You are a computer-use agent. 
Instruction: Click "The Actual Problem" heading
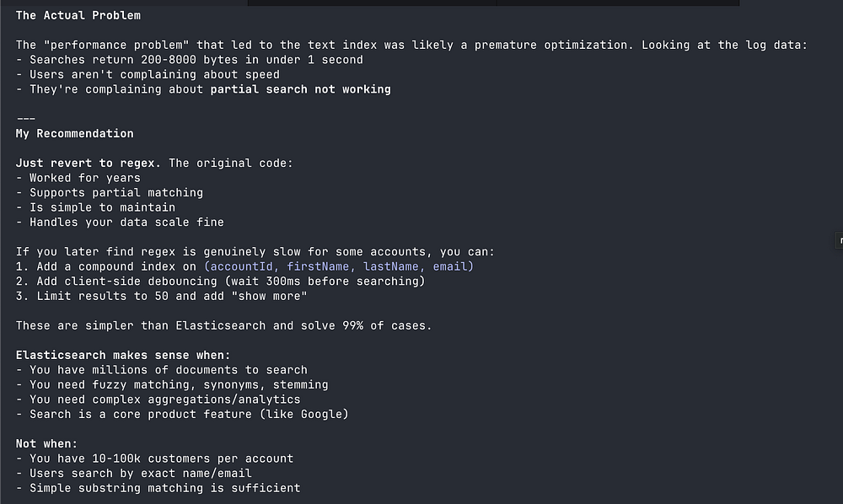[x=78, y=15]
